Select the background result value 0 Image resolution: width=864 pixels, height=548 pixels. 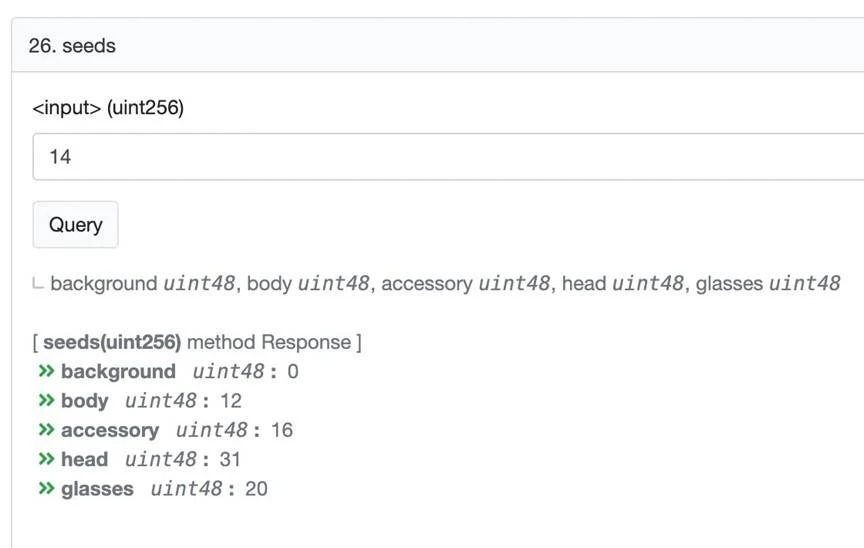[293, 372]
